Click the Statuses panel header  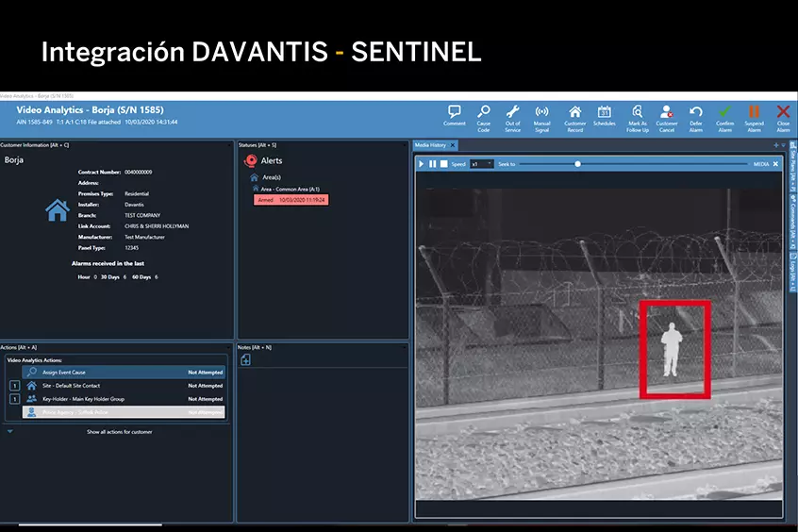click(x=258, y=145)
